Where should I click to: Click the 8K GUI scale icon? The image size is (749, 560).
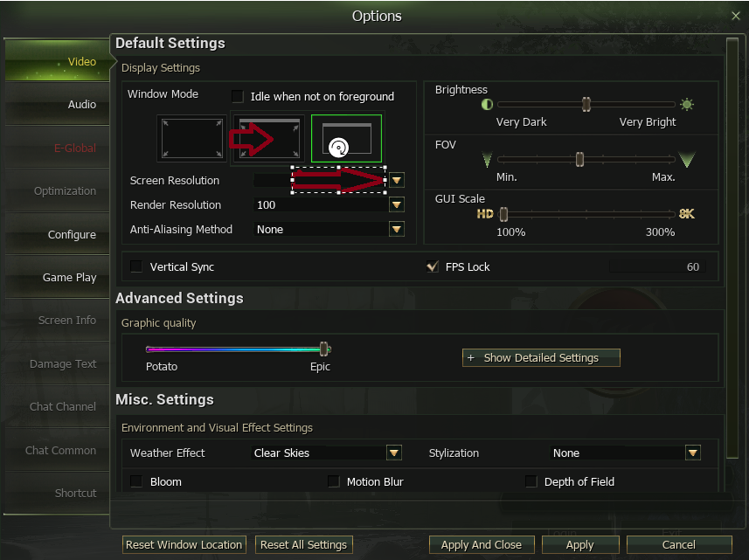coord(686,214)
